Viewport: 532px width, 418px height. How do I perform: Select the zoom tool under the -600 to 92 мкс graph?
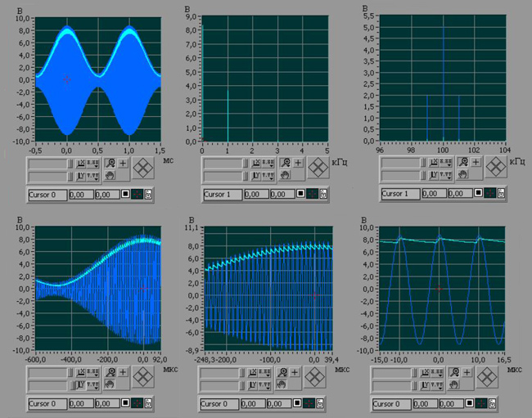coord(110,372)
